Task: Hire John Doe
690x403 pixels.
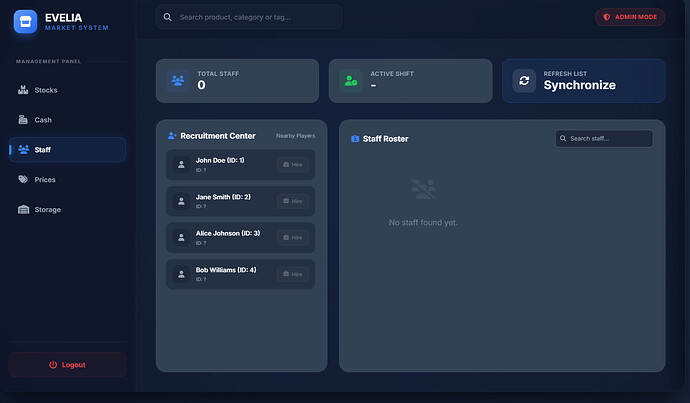Action: (x=293, y=165)
